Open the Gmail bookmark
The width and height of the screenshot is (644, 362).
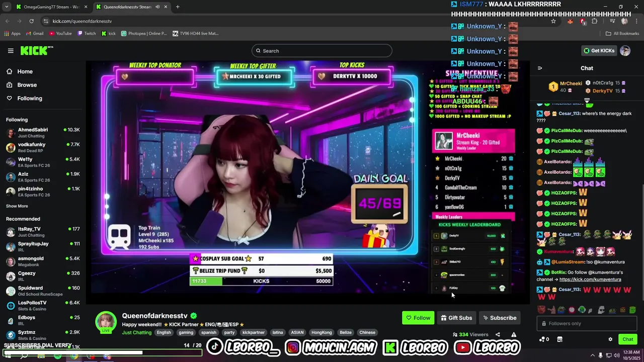tap(34, 34)
